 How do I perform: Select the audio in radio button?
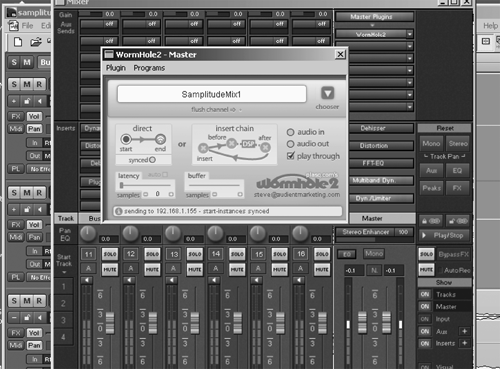pyautogui.click(x=290, y=132)
